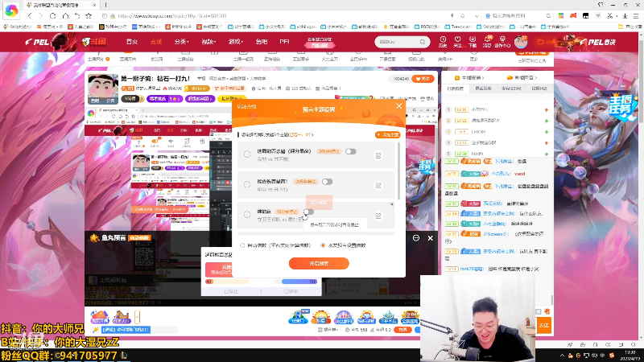
Task: Toggle the switch on the first prediction topic
Action: (x=350, y=151)
